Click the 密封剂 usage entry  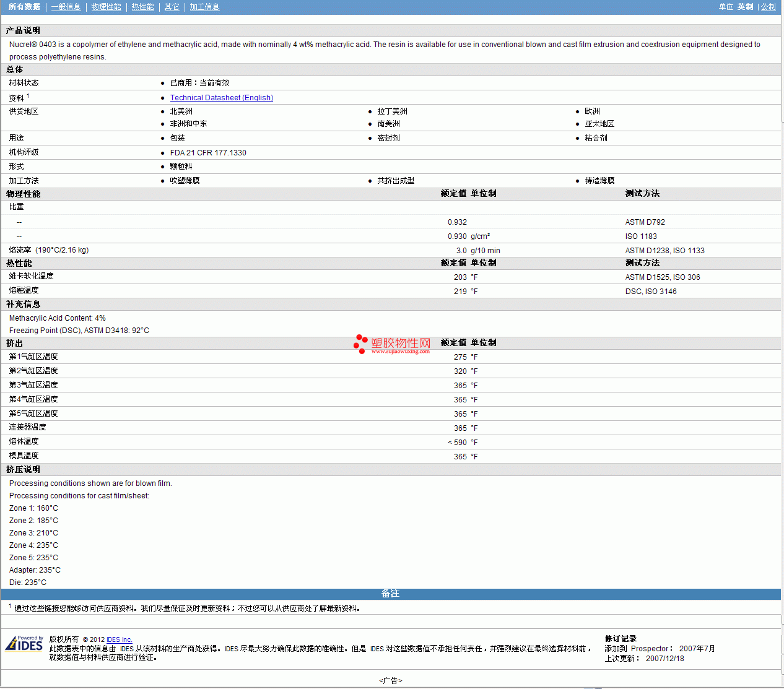click(x=388, y=138)
